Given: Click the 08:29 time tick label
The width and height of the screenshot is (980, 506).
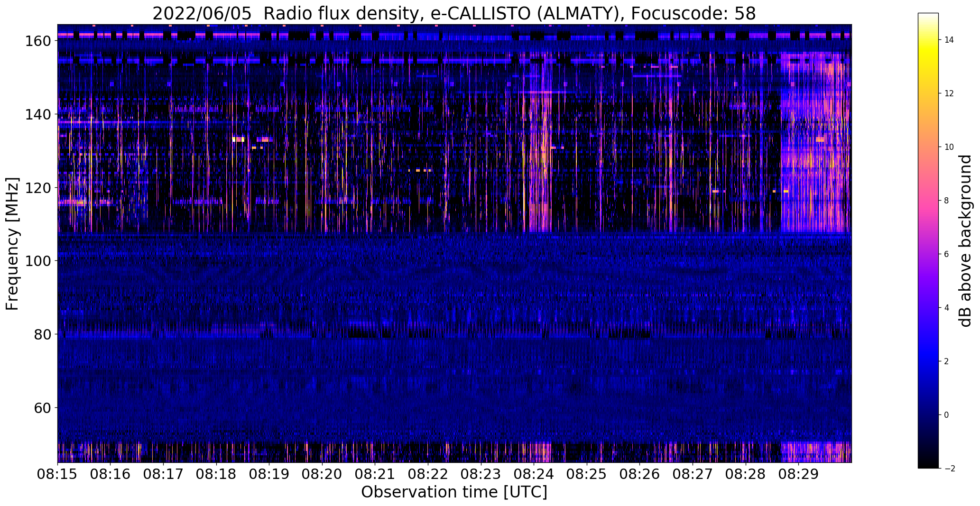Looking at the screenshot, I should click(798, 474).
